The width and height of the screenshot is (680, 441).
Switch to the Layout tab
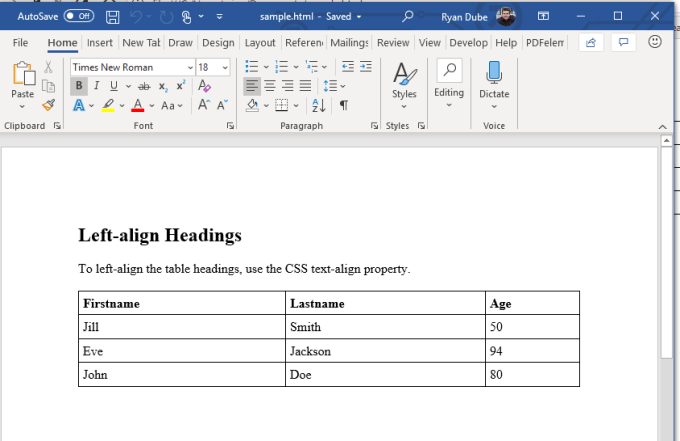[x=260, y=42]
